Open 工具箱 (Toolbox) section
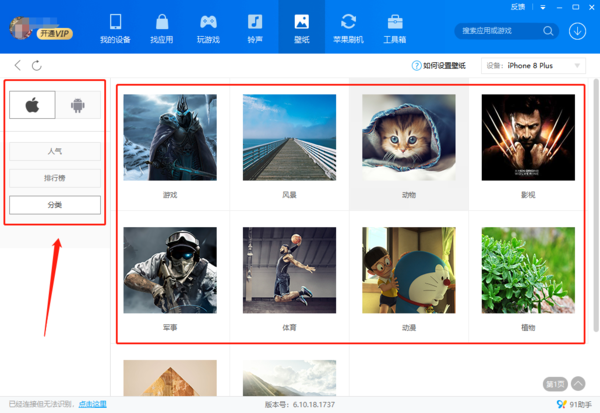The height and width of the screenshot is (413, 600). coord(395,28)
